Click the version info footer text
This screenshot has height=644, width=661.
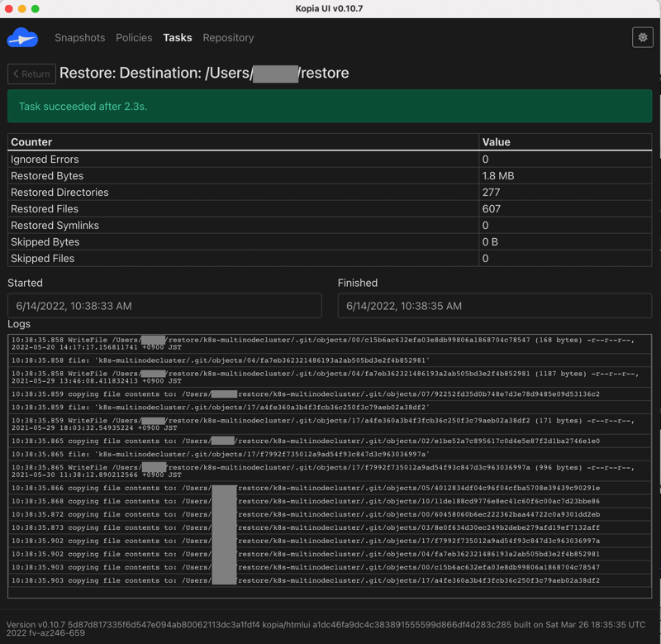tap(326, 628)
